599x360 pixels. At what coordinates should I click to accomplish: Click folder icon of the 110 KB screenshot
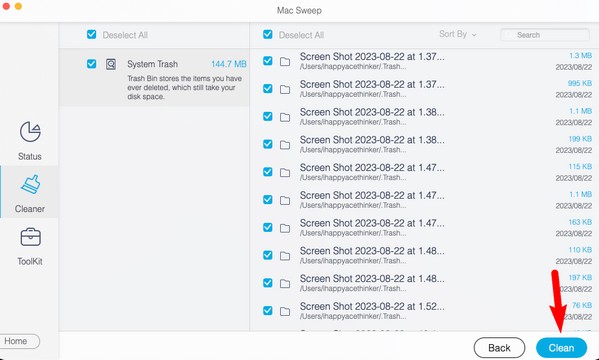(x=285, y=256)
